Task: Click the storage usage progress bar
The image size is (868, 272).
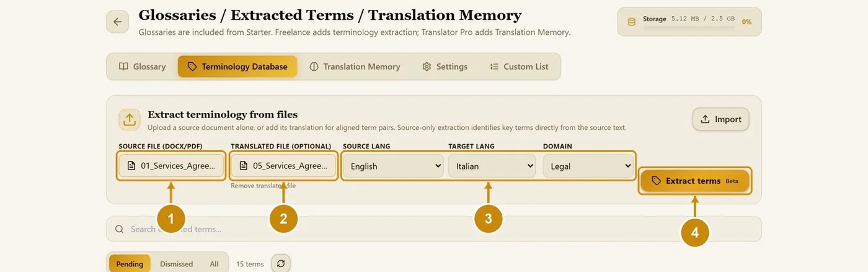Action: (x=688, y=28)
